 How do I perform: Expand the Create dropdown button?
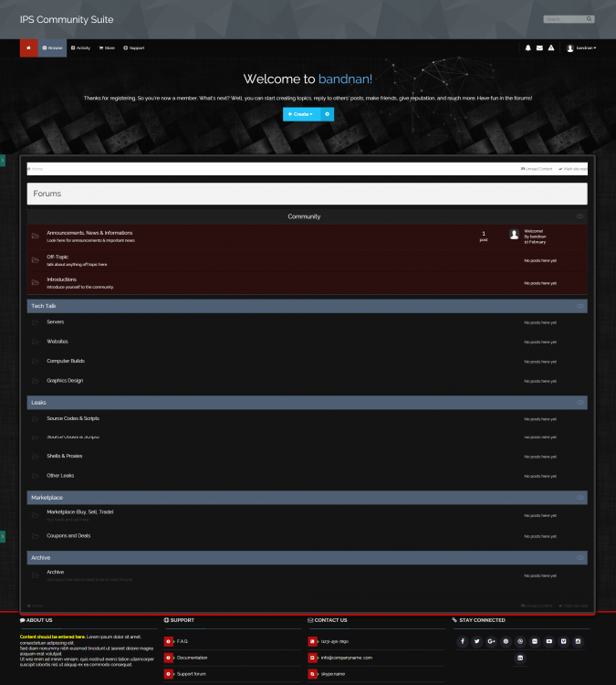[300, 114]
